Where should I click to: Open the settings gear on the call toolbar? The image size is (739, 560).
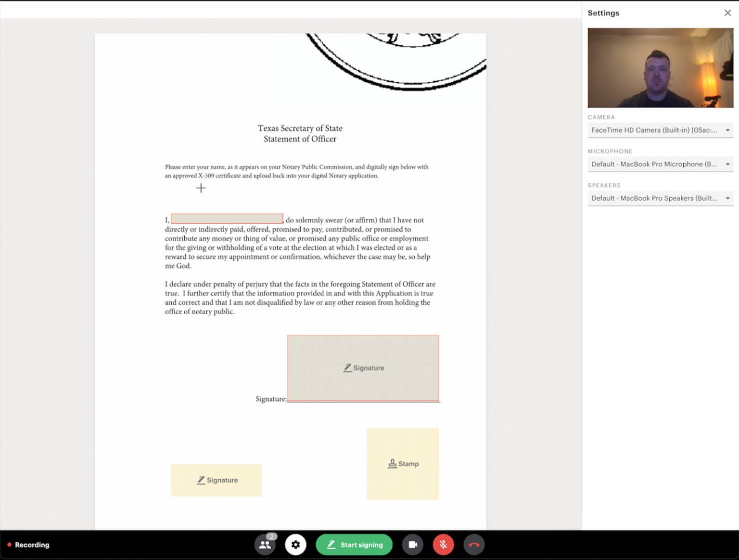(296, 545)
